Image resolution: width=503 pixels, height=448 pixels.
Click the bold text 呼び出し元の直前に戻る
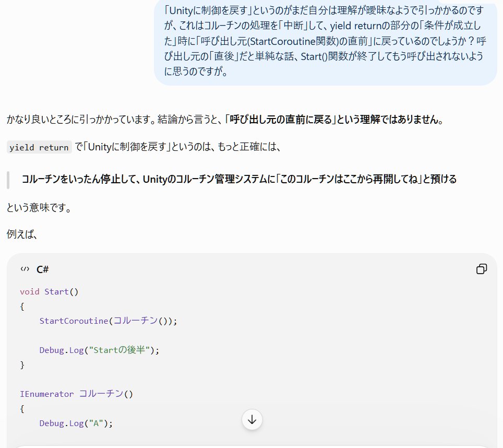[x=281, y=120]
